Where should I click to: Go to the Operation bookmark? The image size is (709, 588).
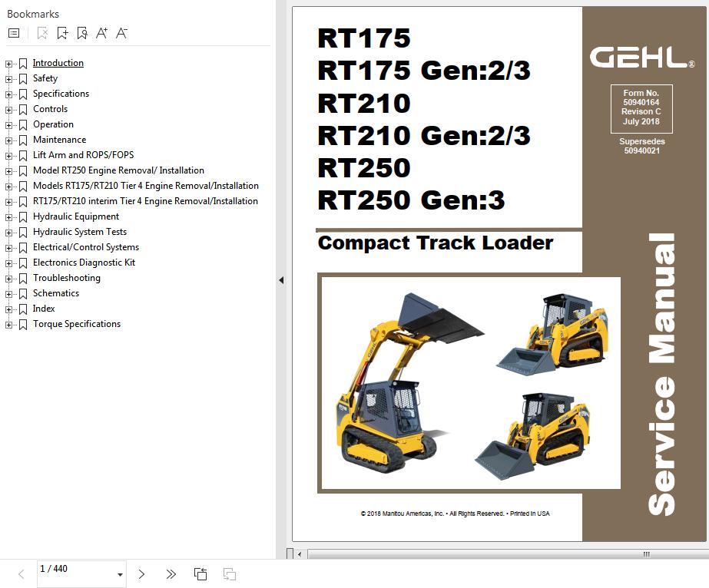pos(53,124)
